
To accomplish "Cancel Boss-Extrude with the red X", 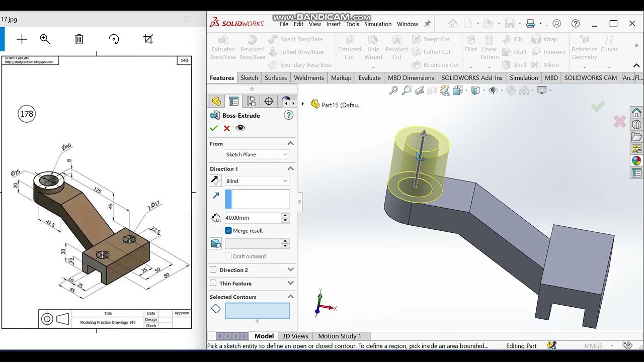I will (x=227, y=128).
